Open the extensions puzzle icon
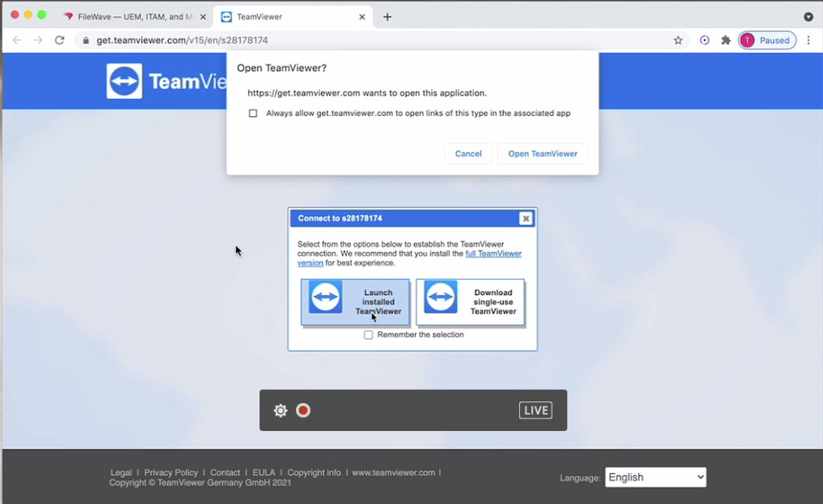Image resolution: width=823 pixels, height=504 pixels. click(726, 40)
